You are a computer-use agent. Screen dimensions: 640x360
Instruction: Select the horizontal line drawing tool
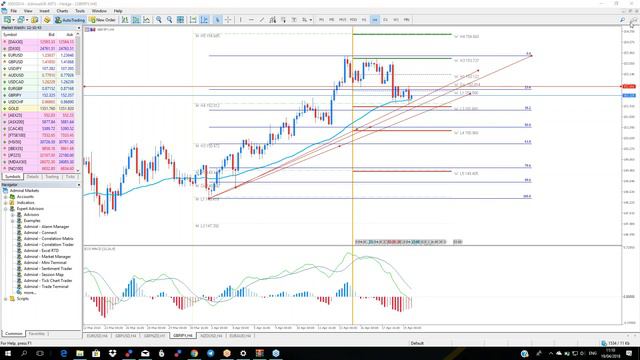(x=251, y=20)
